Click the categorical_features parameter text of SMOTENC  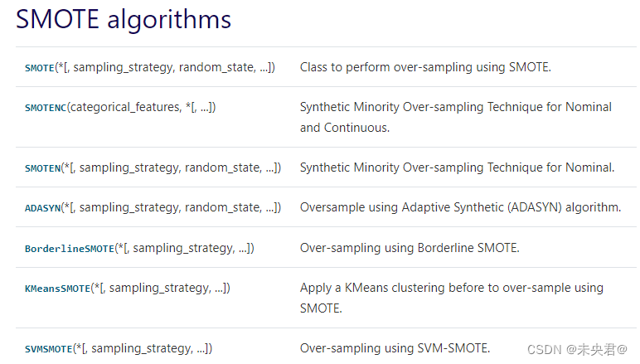[x=124, y=107]
